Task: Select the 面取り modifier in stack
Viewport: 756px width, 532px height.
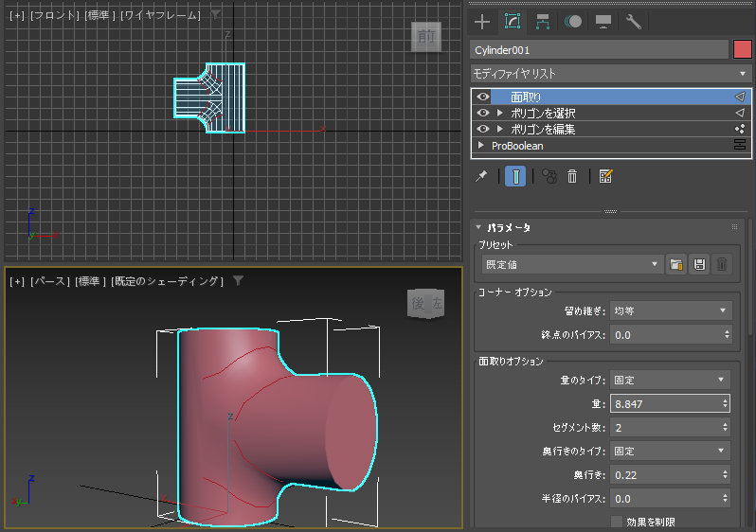Action: [x=611, y=97]
